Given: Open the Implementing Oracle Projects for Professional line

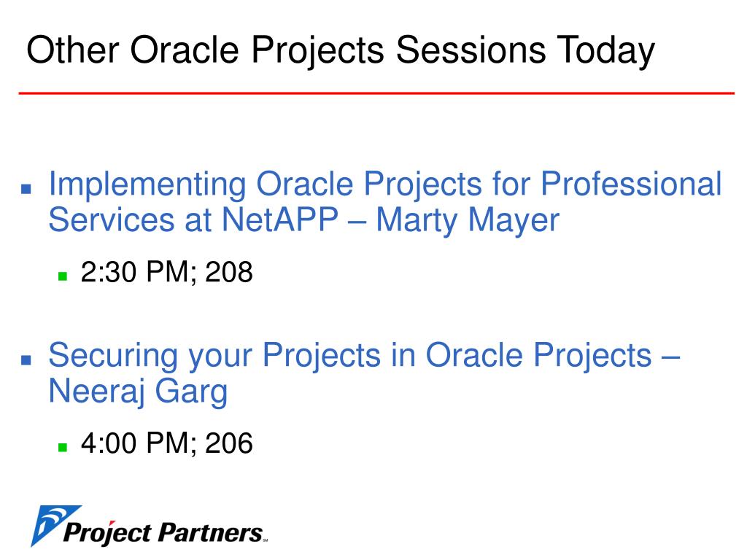Looking at the screenshot, I should [385, 184].
